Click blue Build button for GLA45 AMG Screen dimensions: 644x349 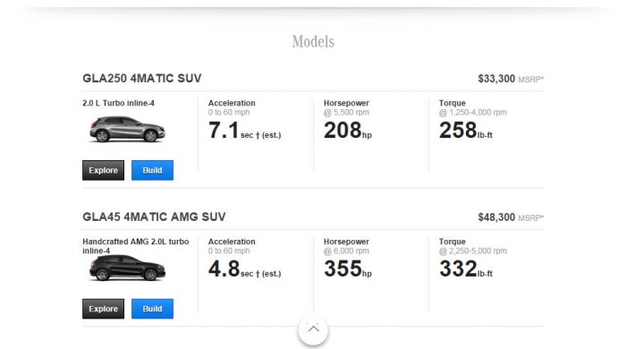pyautogui.click(x=152, y=309)
